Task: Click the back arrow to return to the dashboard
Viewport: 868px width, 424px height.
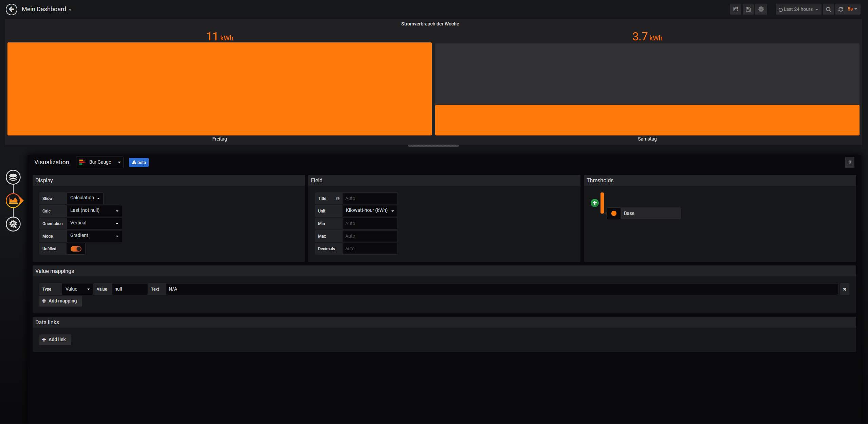Action: point(12,10)
